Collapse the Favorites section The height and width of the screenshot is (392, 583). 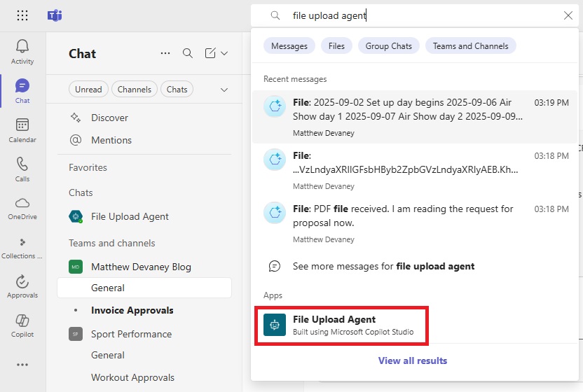click(x=88, y=167)
